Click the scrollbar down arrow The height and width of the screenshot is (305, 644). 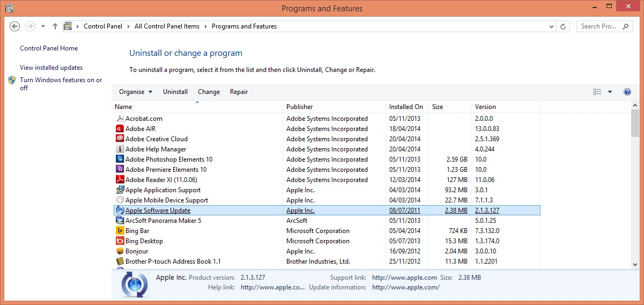point(635,265)
